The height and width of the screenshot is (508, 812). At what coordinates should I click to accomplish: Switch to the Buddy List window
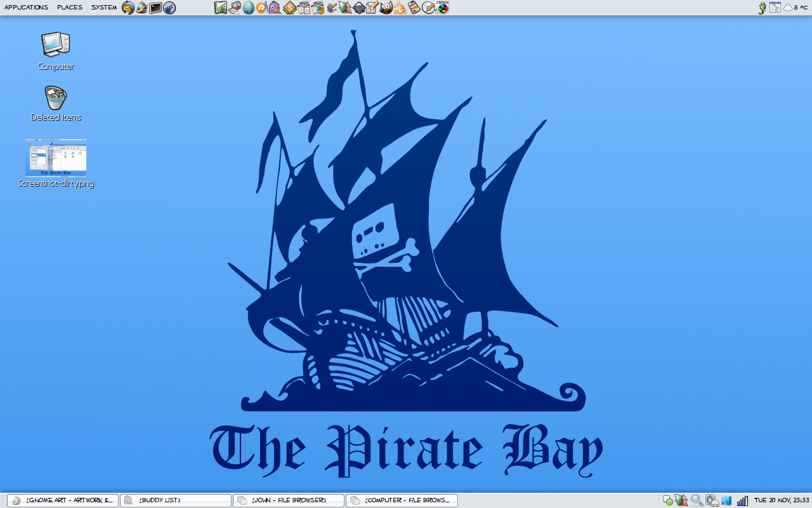coord(176,500)
